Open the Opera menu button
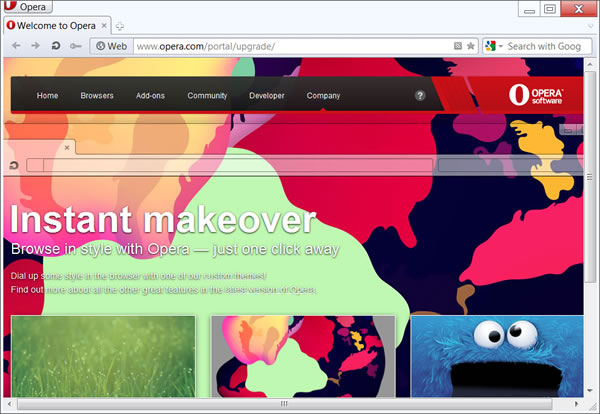Screen dimensions: 600x414 [x=22, y=7]
